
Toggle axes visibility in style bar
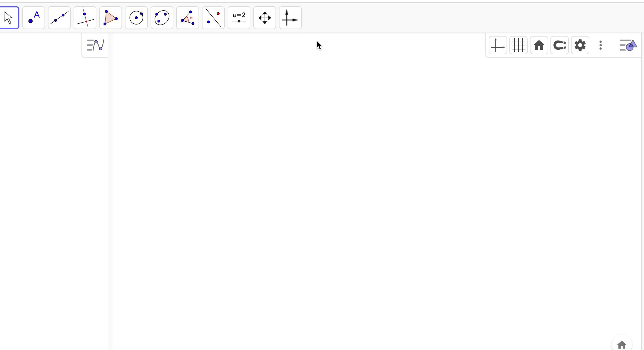(498, 45)
